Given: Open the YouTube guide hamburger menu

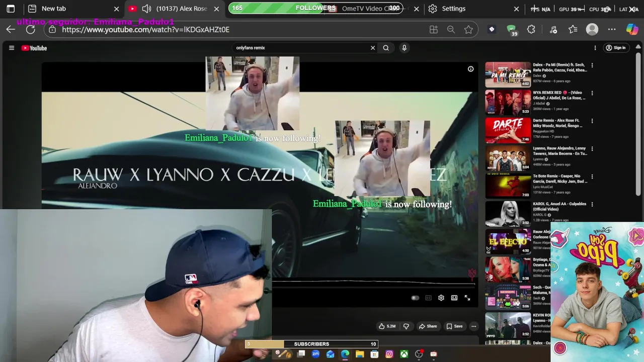Looking at the screenshot, I should [12, 48].
